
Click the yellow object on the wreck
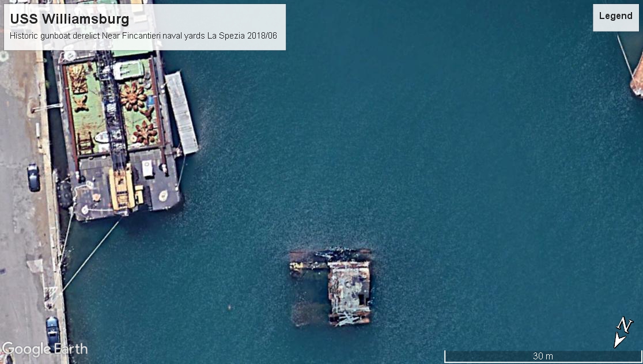coord(297,267)
